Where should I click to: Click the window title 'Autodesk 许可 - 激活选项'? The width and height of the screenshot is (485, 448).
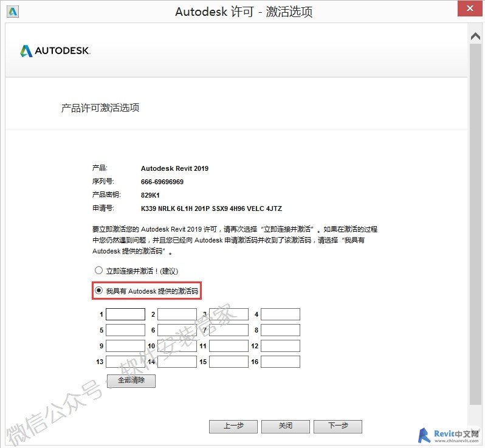tap(244, 12)
